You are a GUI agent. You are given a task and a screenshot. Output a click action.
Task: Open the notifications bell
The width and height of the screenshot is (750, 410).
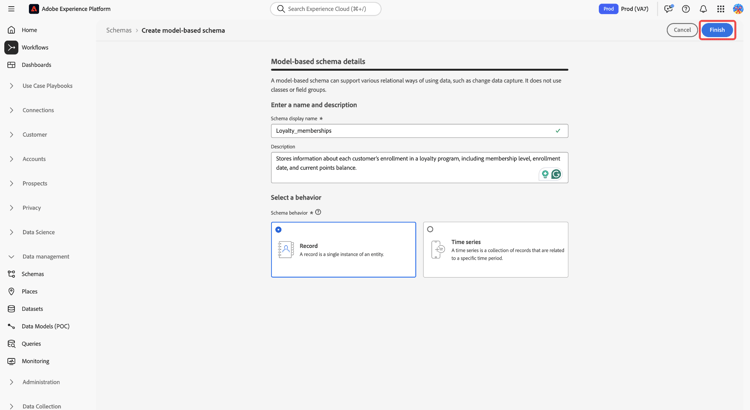coord(703,9)
